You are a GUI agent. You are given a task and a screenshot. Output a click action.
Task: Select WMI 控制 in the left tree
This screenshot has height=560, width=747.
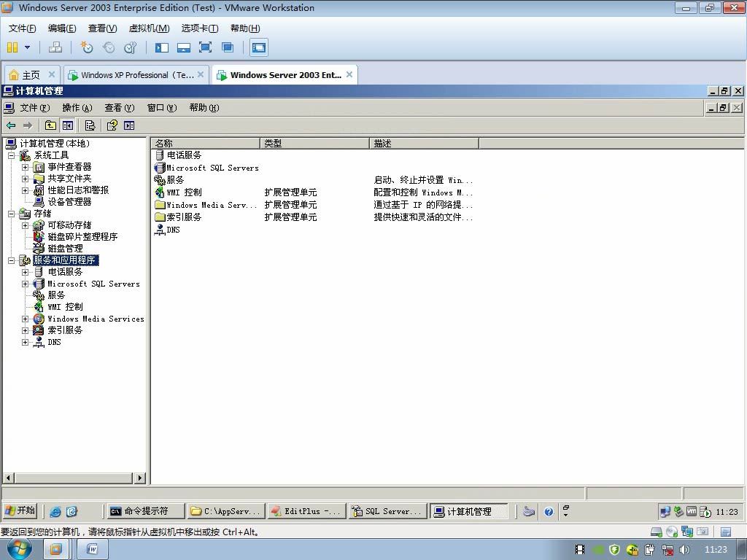(x=65, y=307)
